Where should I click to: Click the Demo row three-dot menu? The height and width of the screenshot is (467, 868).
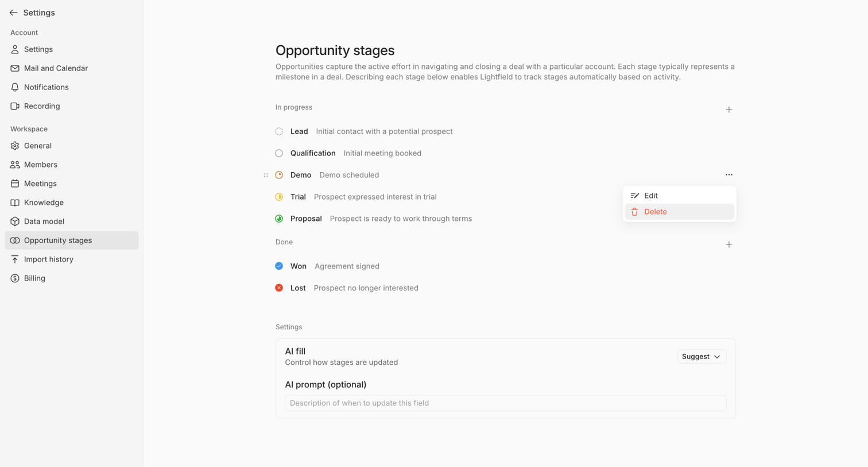point(728,175)
